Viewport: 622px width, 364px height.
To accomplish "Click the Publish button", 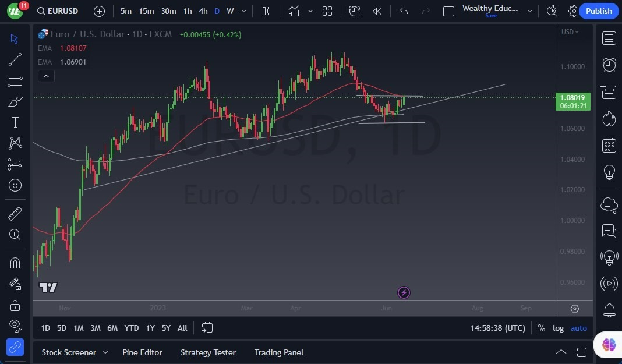I will (599, 10).
